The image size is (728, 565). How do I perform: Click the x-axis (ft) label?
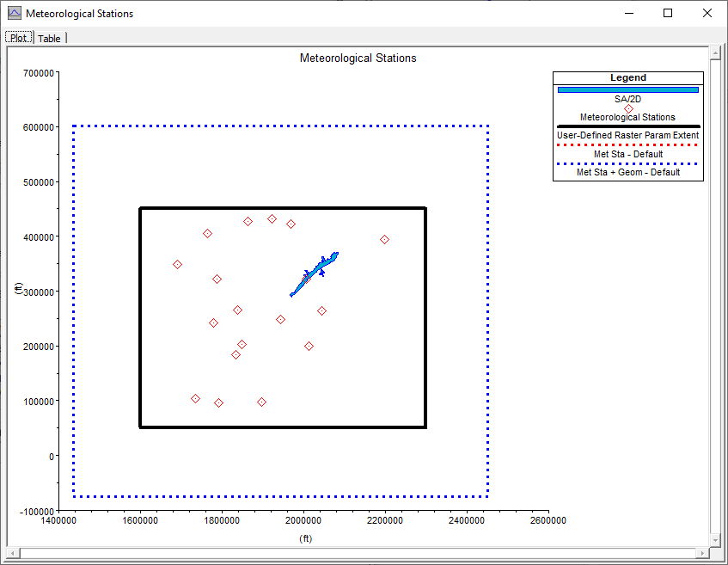[x=304, y=537]
